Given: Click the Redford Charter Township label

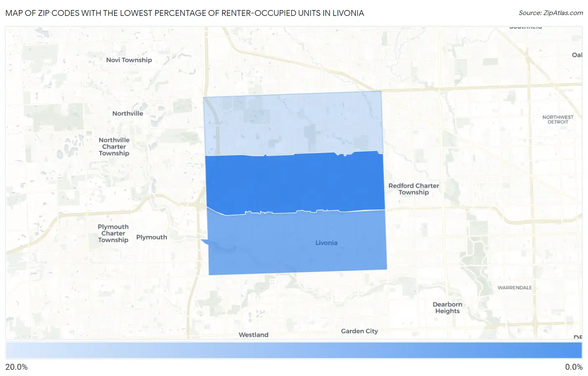Looking at the screenshot, I should [x=414, y=189].
